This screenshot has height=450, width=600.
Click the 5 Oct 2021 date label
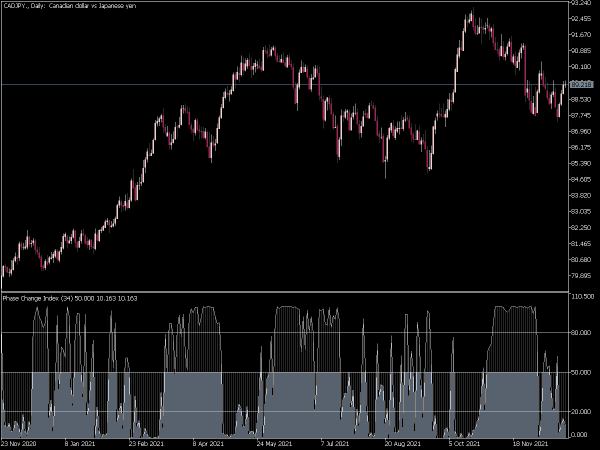coord(464,443)
